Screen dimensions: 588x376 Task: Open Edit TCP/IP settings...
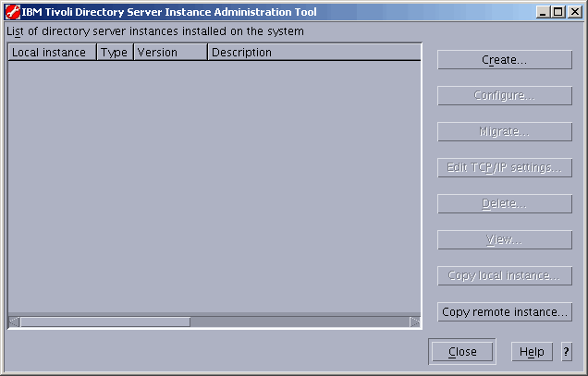click(504, 168)
